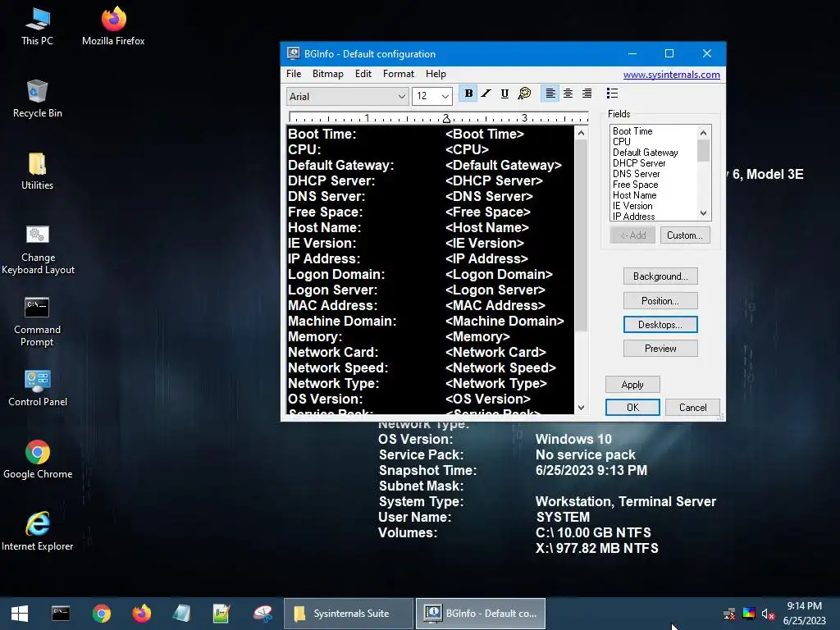840x630 pixels.
Task: Click the muted volume tray icon
Action: tap(768, 614)
